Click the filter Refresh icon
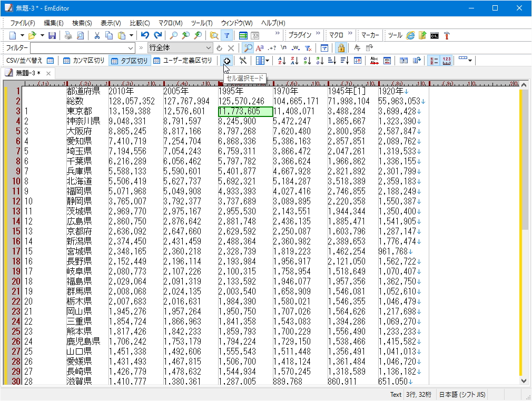 coord(220,48)
